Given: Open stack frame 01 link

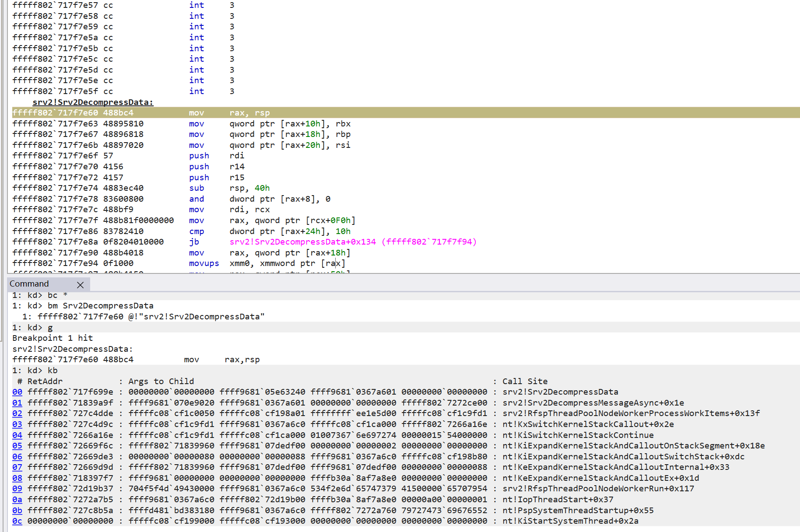Looking at the screenshot, I should click(17, 403).
